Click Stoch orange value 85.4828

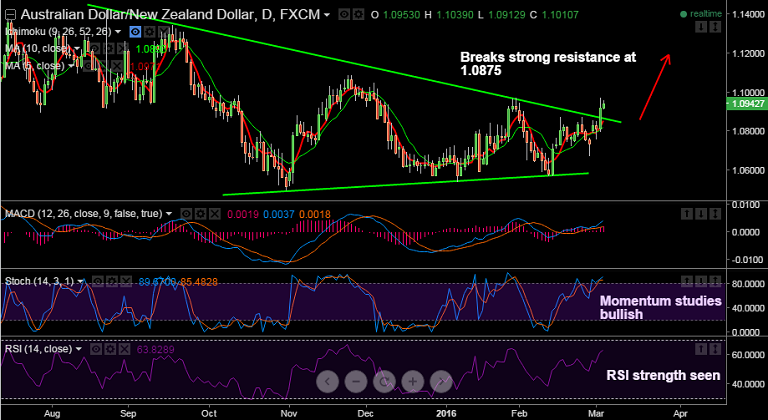pos(199,282)
